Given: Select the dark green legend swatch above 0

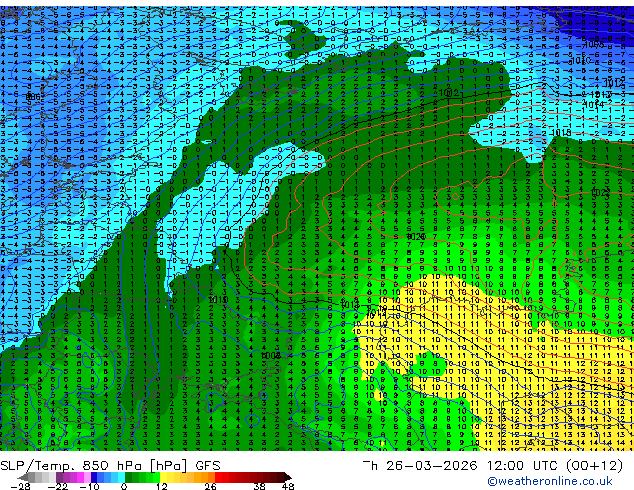Looking at the screenshot, I should pos(129,477).
